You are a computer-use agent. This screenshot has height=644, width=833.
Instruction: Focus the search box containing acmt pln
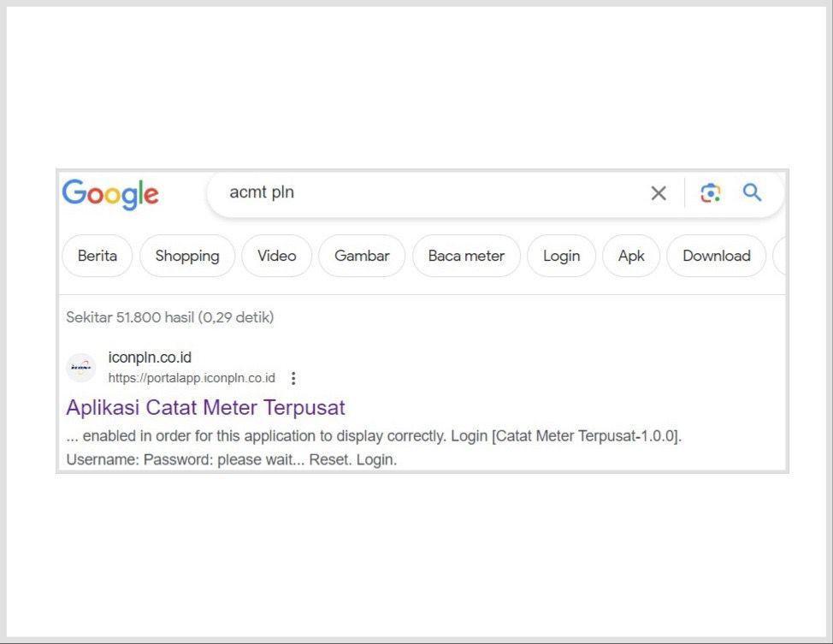[428, 192]
